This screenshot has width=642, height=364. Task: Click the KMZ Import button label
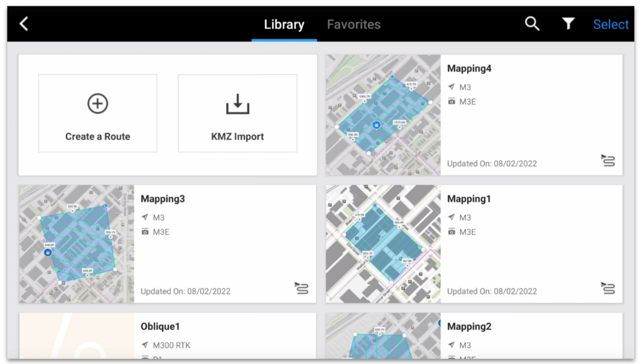click(x=237, y=137)
